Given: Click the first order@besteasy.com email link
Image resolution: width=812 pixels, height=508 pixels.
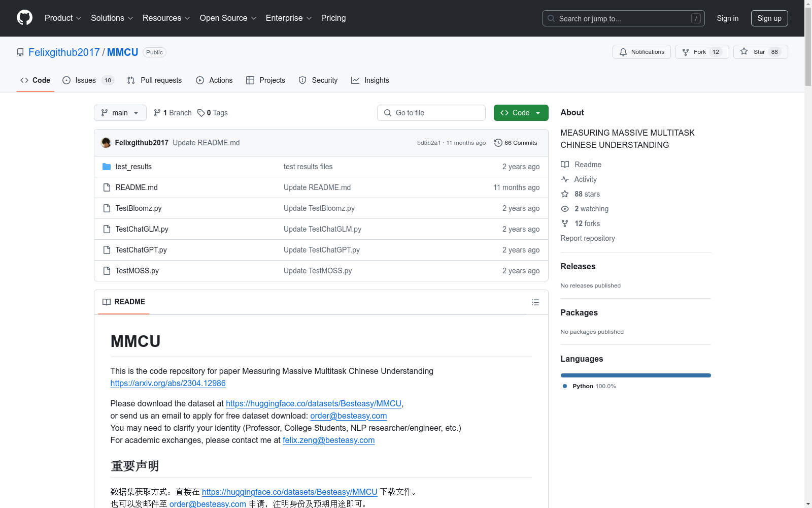Looking at the screenshot, I should coord(349,416).
